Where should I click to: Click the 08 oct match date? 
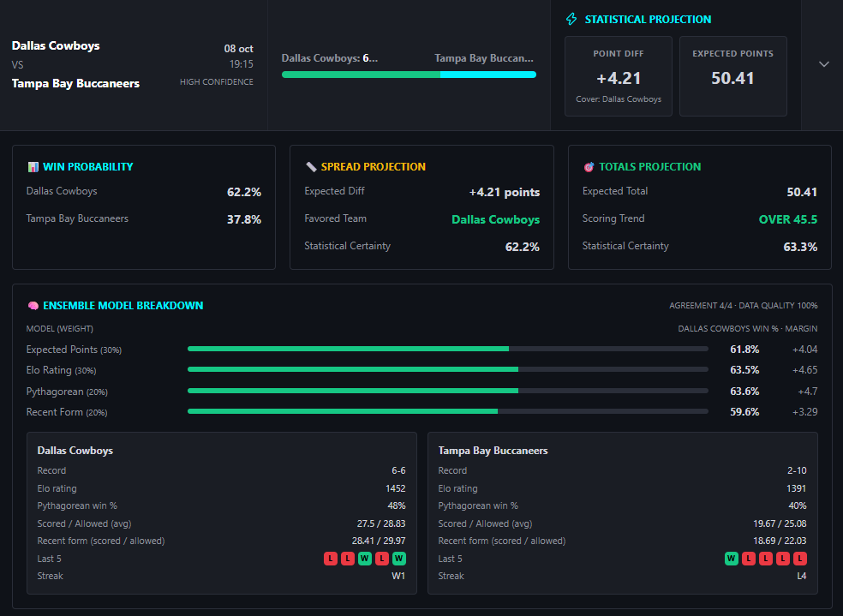tap(239, 49)
